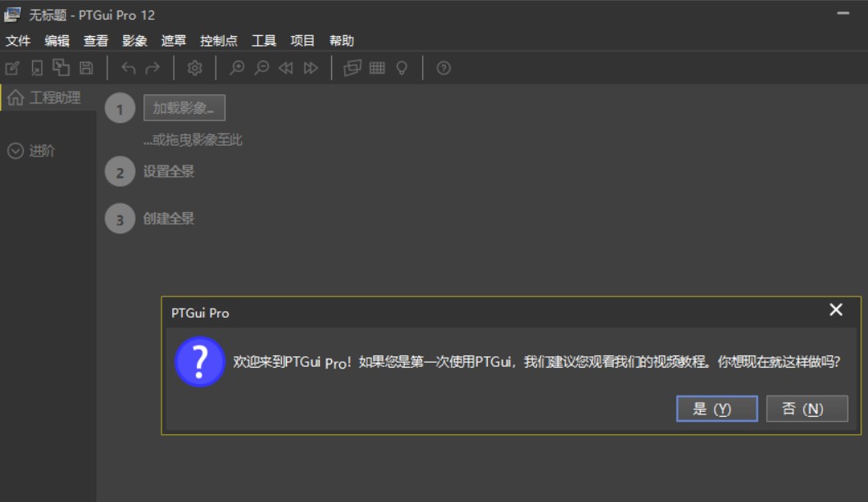The height and width of the screenshot is (502, 868).
Task: Click the help question mark toolbar icon
Action: pos(443,68)
